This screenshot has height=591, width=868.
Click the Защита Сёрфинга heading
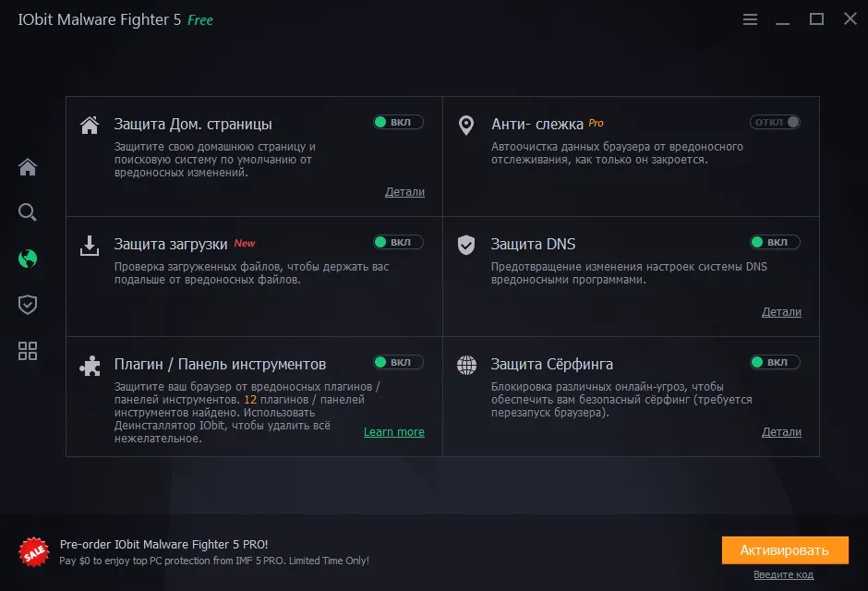(552, 364)
